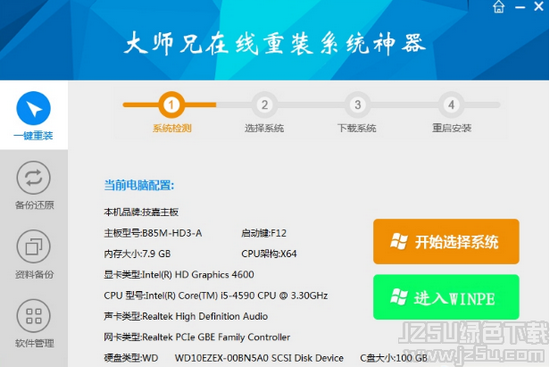Viewport: 550px width, 367px height.
Task: Select step 1 circle 系统检测
Action: 172,105
